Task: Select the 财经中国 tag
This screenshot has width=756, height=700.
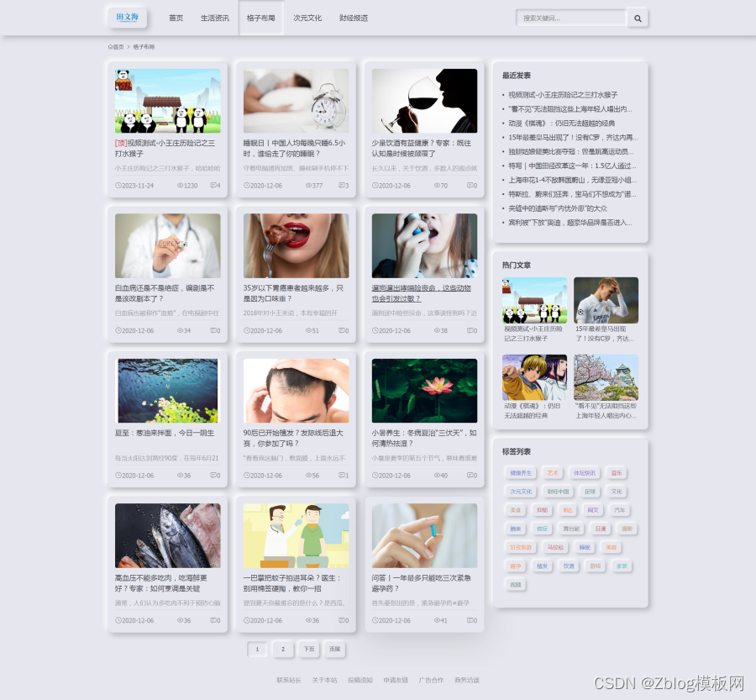Action: coord(558,492)
